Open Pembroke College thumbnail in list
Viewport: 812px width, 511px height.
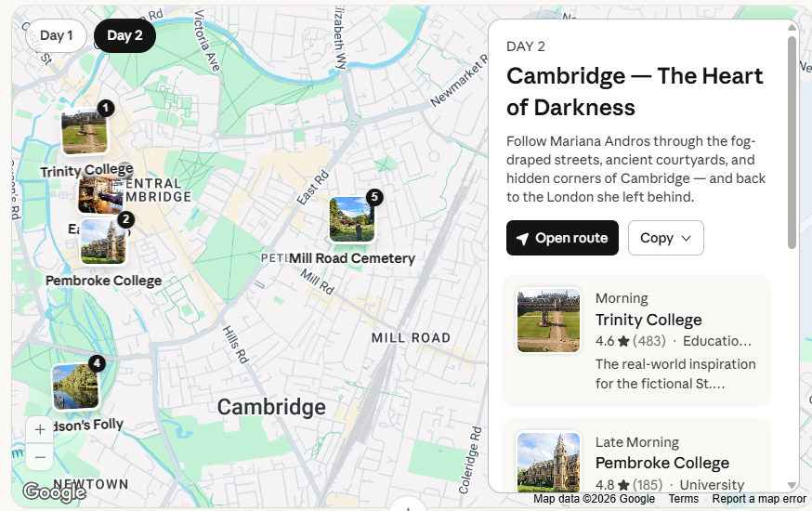pos(548,462)
